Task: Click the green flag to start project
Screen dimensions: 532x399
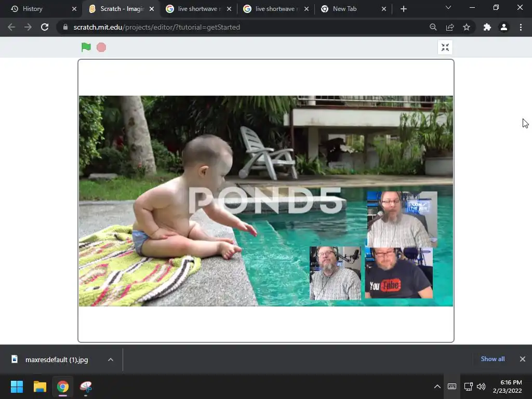Action: click(86, 47)
